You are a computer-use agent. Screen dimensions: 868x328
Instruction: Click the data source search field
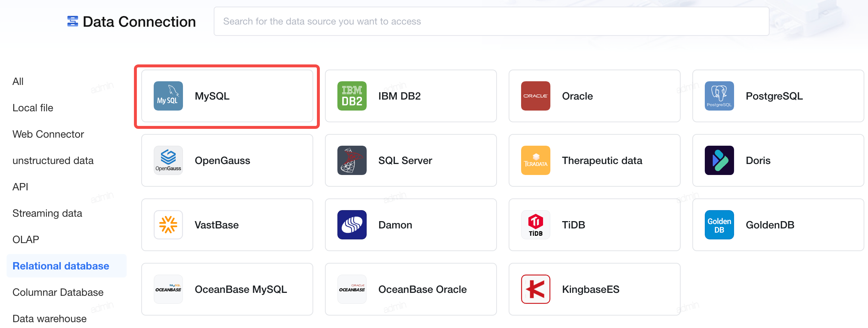(x=491, y=21)
